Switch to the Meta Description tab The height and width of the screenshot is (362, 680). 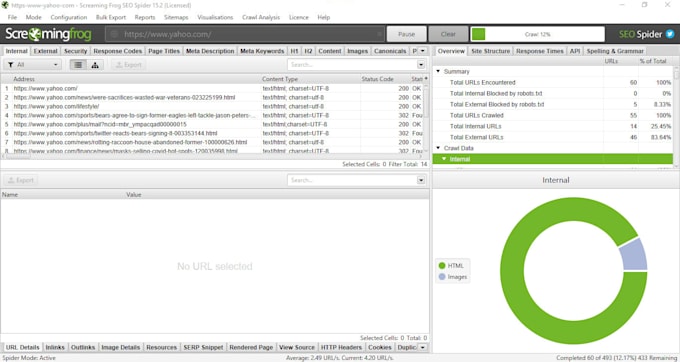[x=210, y=51]
